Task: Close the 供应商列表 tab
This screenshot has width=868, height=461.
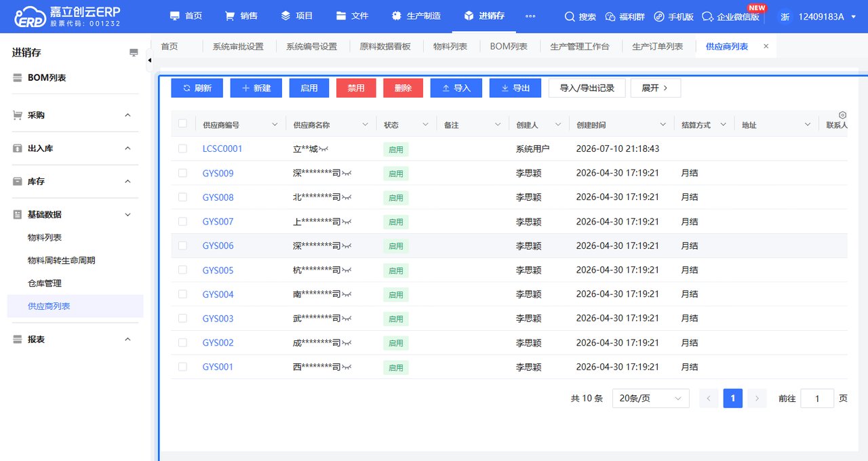Action: coord(766,46)
